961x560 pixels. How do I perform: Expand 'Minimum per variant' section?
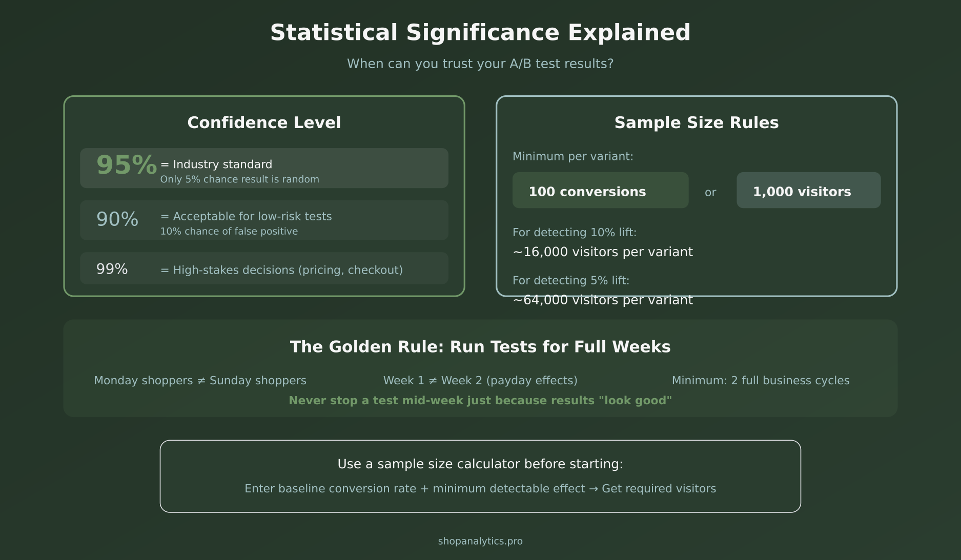573,156
